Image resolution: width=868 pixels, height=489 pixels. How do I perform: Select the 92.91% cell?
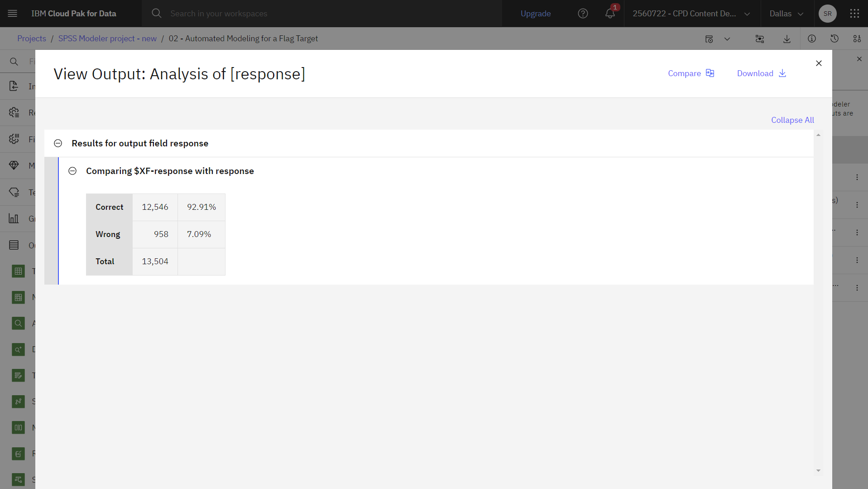coord(201,207)
